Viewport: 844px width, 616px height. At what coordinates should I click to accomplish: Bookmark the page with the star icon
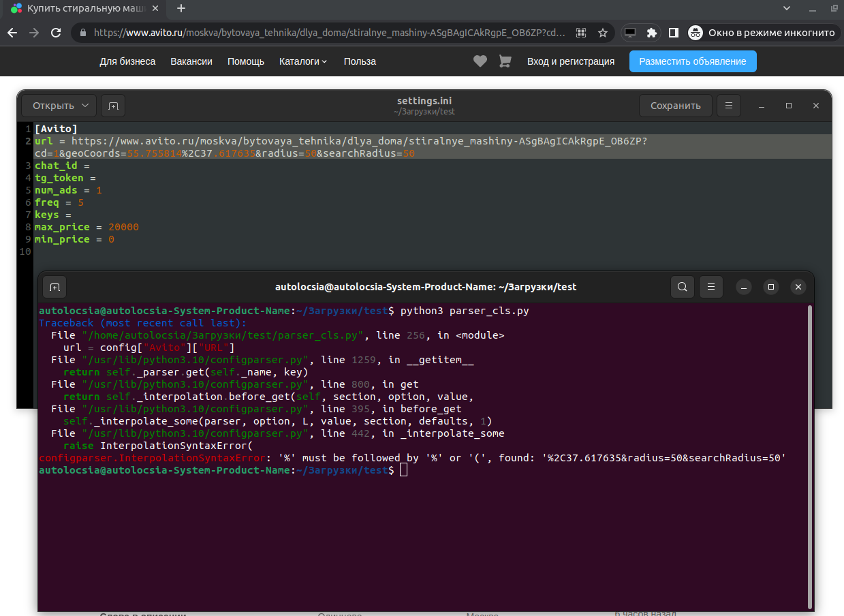click(604, 32)
